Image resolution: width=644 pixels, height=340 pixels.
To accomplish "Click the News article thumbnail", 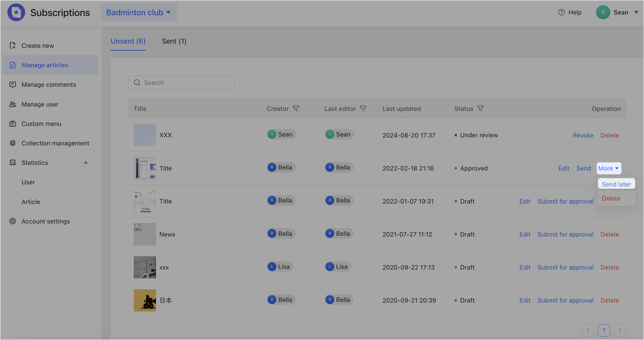I will pyautogui.click(x=145, y=234).
